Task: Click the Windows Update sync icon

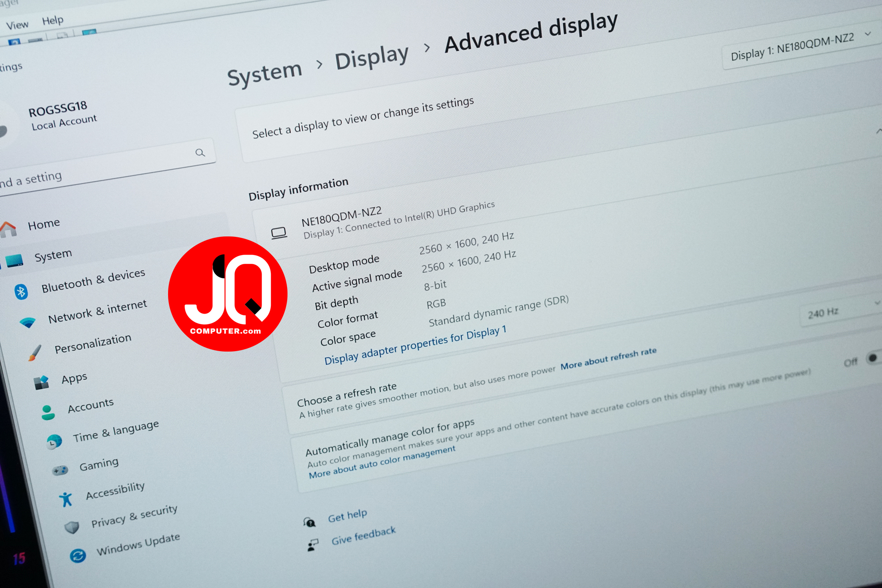Action: [x=78, y=555]
